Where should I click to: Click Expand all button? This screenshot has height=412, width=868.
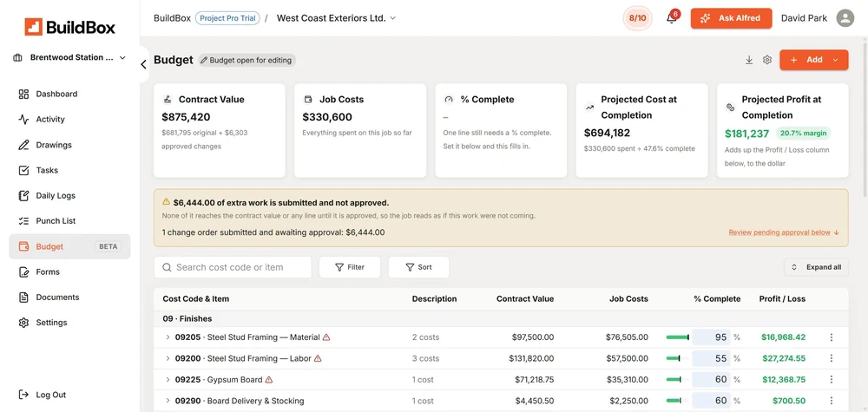(816, 267)
